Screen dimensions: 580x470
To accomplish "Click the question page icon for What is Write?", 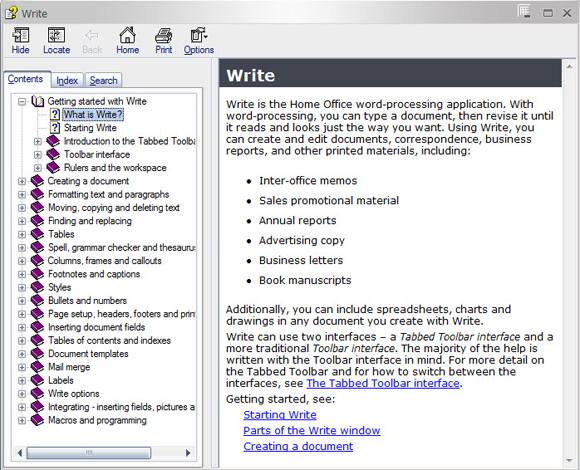I will (55, 115).
